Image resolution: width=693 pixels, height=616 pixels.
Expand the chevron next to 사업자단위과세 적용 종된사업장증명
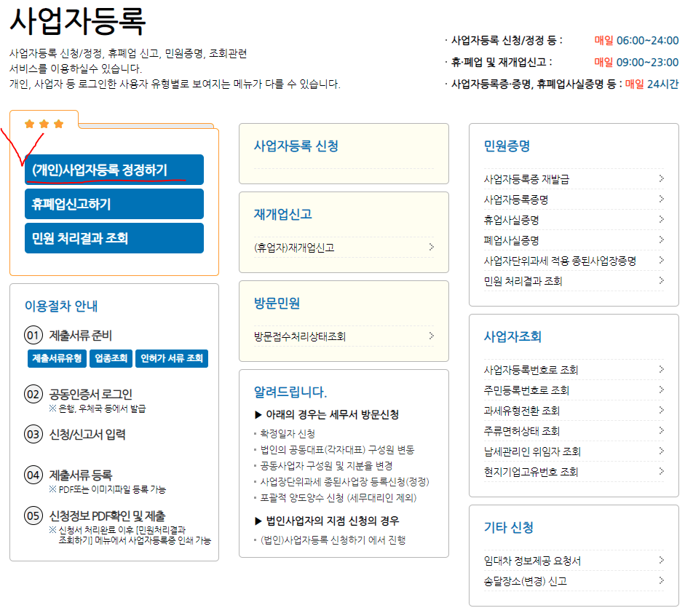[661, 259]
